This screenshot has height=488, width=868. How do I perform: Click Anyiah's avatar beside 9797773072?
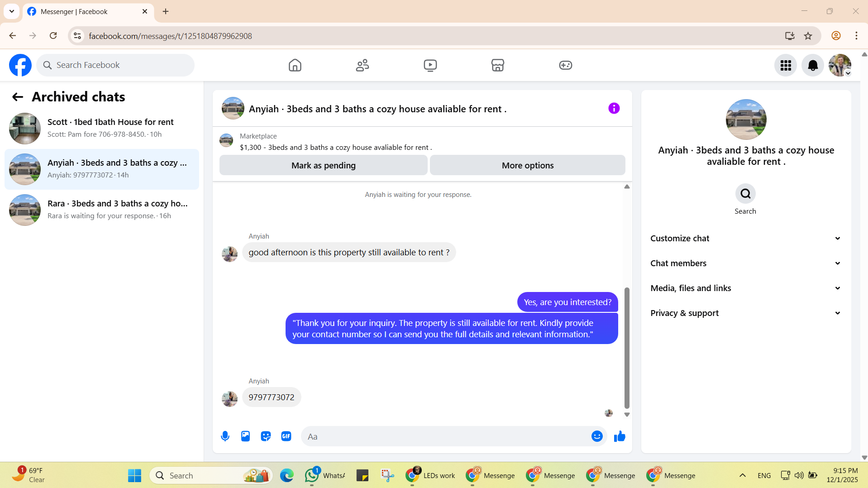[229, 399]
